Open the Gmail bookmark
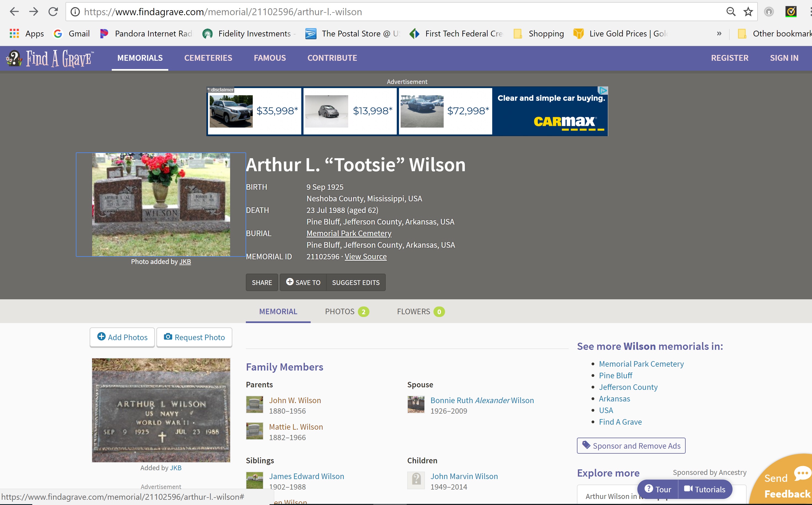Screen dimensions: 812x505 pyautogui.click(x=72, y=33)
